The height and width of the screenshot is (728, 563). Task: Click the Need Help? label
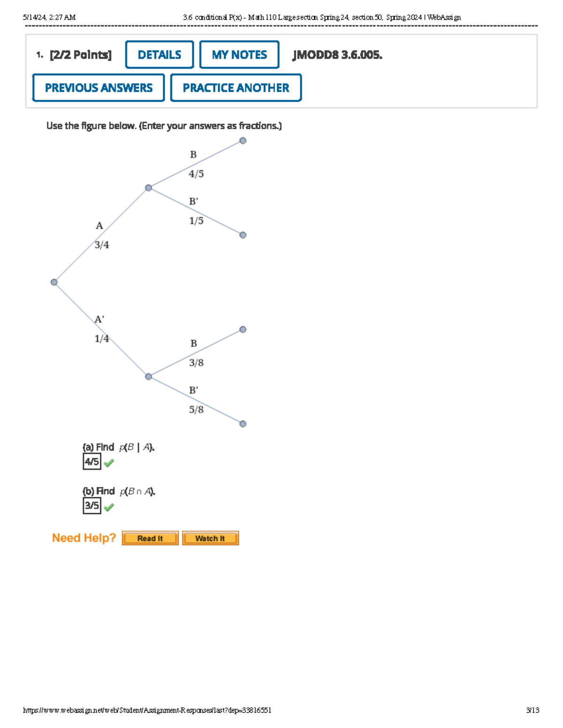point(84,538)
